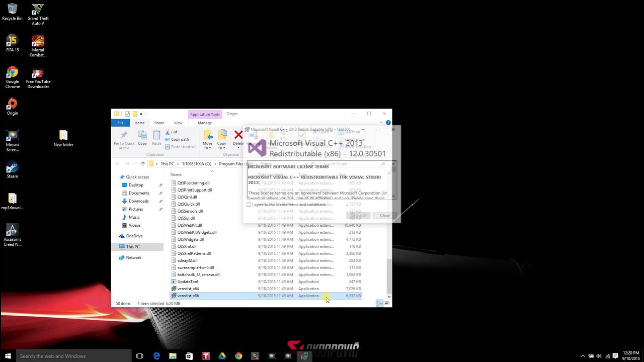Switch to the Home ribbon tab
Viewport: 644px width, 362px height.
tap(139, 123)
